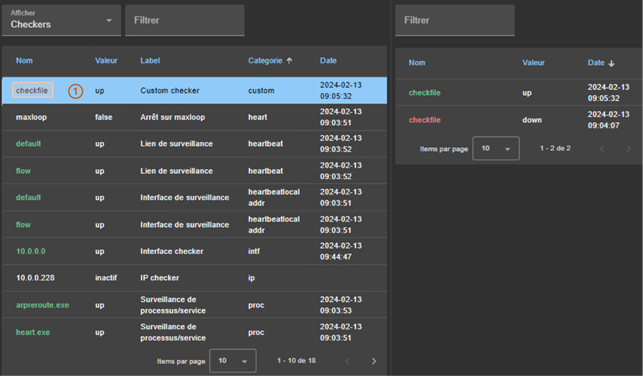Click the IP checker label
This screenshot has width=643, height=376.
160,278
